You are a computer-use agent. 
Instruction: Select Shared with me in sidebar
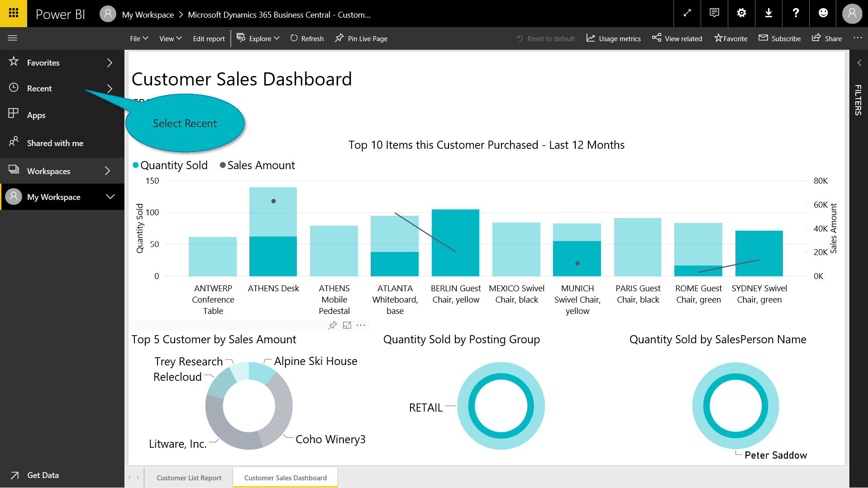(x=55, y=143)
